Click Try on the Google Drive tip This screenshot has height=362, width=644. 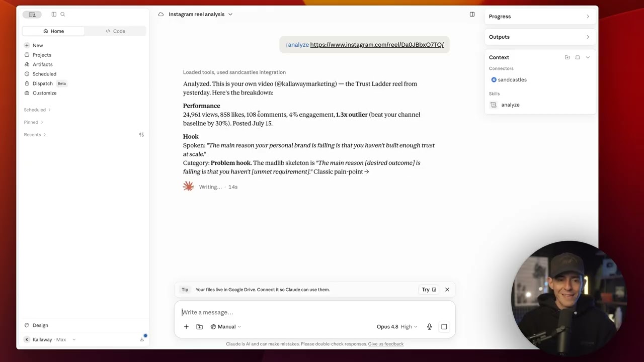click(x=429, y=290)
